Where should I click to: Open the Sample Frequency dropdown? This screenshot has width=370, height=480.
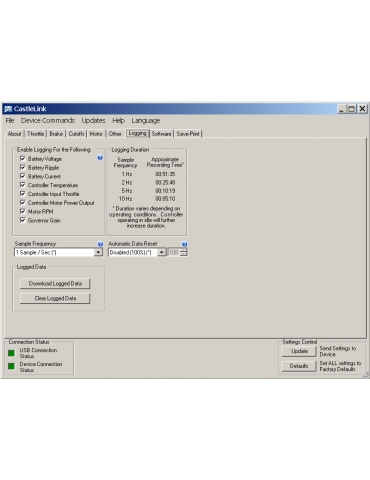coord(98,253)
